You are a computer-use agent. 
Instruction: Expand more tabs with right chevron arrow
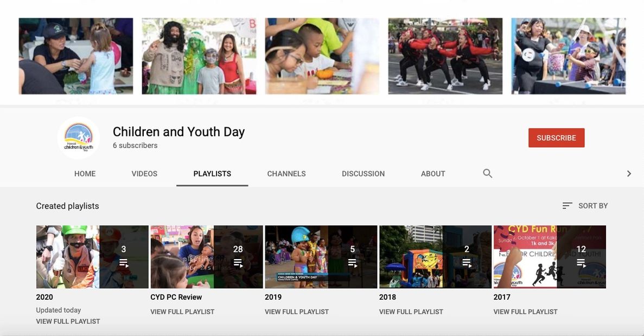click(x=629, y=173)
